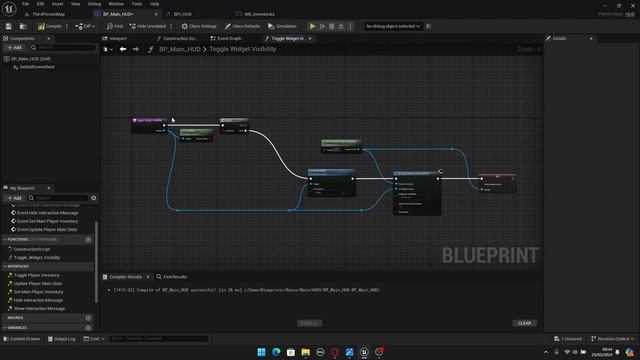Open Revision Control menu
The image size is (640, 360).
point(613,339)
